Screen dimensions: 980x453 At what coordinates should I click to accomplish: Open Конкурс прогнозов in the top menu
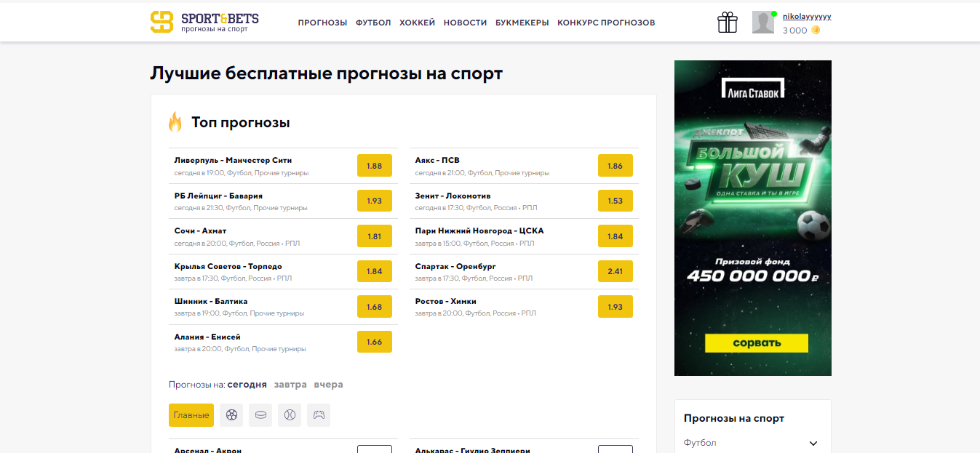pos(606,23)
